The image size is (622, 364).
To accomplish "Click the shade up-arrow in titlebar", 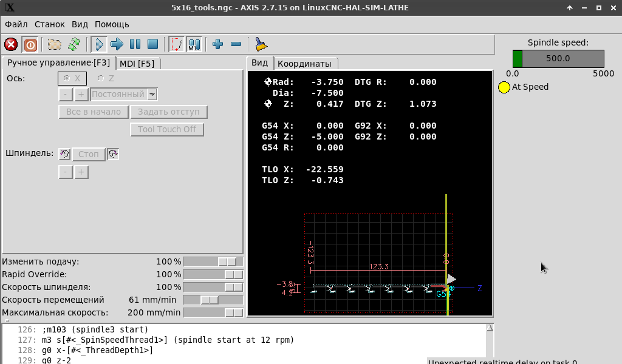I will tap(570, 8).
